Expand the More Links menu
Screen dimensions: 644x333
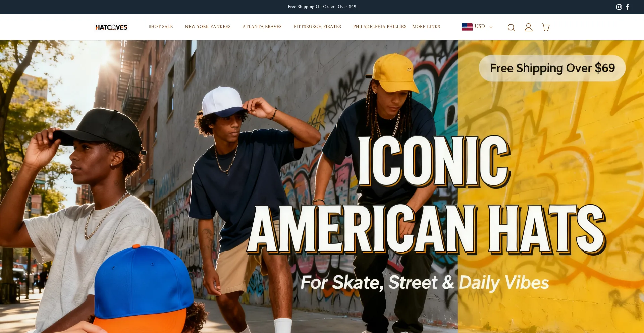(426, 27)
